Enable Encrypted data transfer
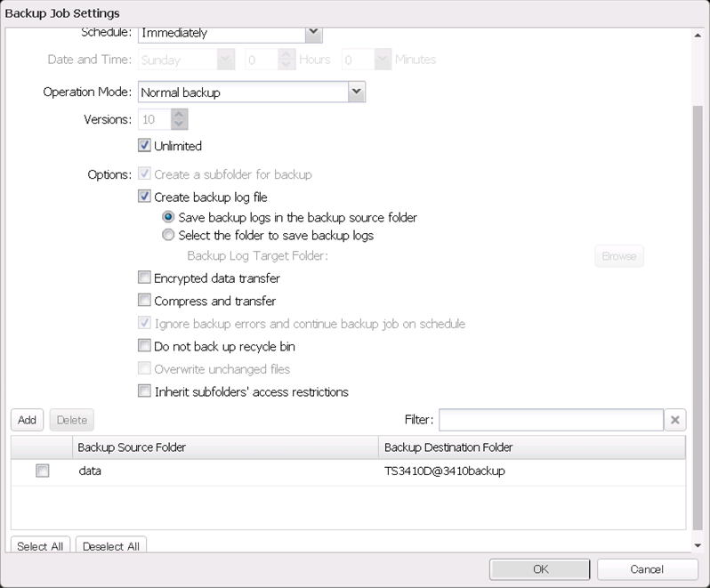 pos(144,278)
